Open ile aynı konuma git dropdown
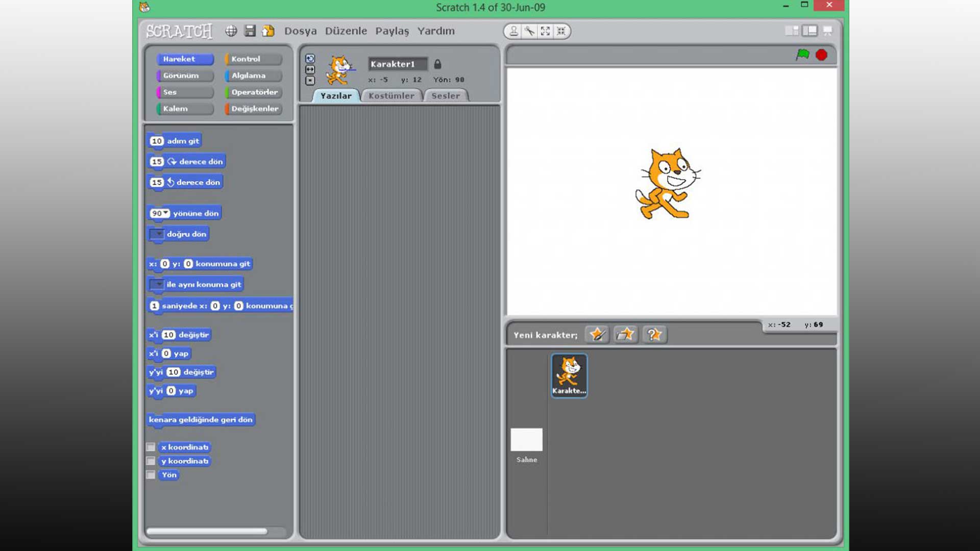This screenshot has width=980, height=551. pos(156,284)
